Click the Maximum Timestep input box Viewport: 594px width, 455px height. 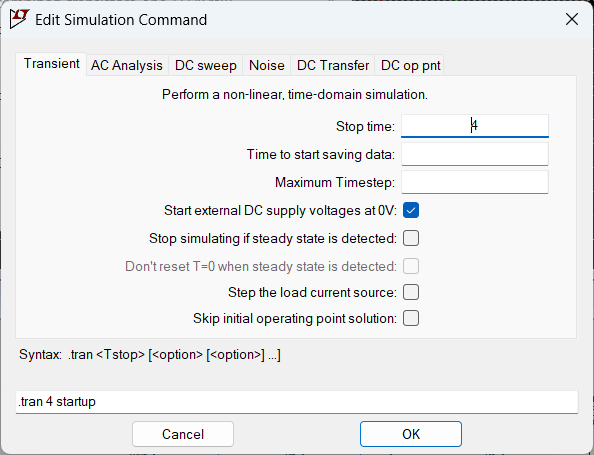coord(475,182)
